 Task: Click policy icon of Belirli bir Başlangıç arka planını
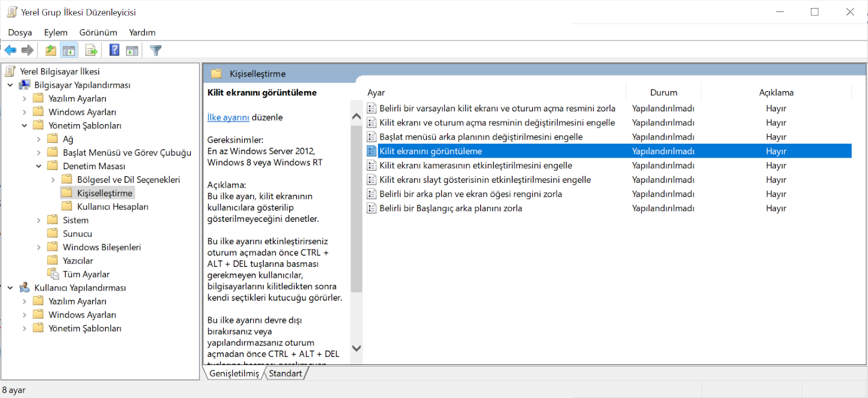pyautogui.click(x=372, y=208)
